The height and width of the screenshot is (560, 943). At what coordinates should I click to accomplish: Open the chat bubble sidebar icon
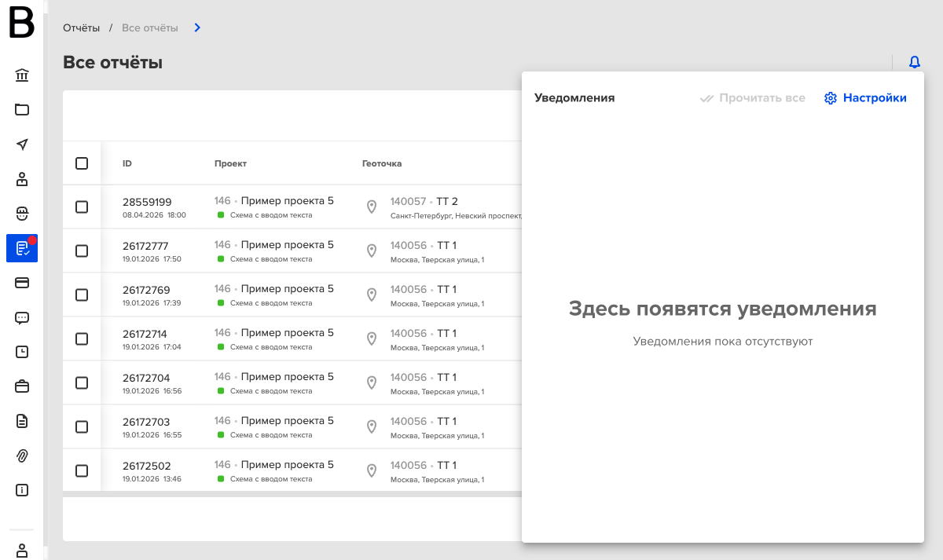(22, 317)
